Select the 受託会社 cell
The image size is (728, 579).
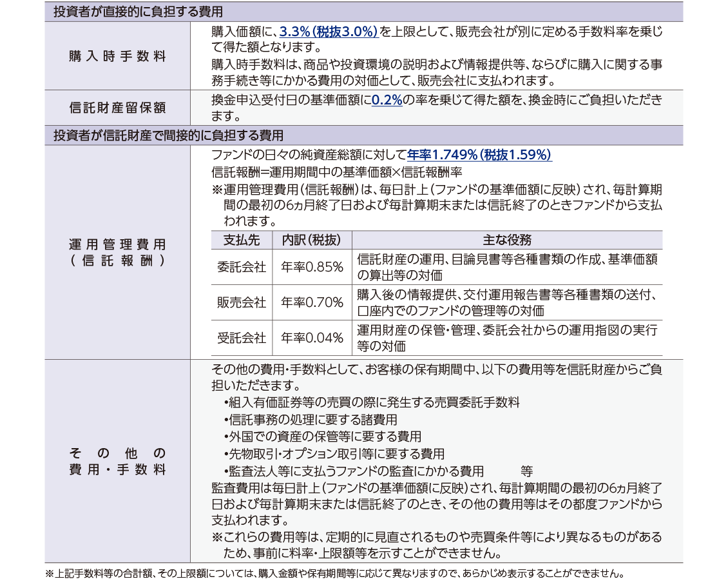point(242,338)
